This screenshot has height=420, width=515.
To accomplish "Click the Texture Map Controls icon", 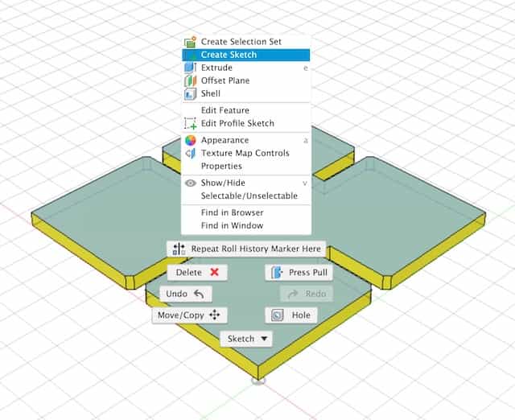I will click(191, 154).
